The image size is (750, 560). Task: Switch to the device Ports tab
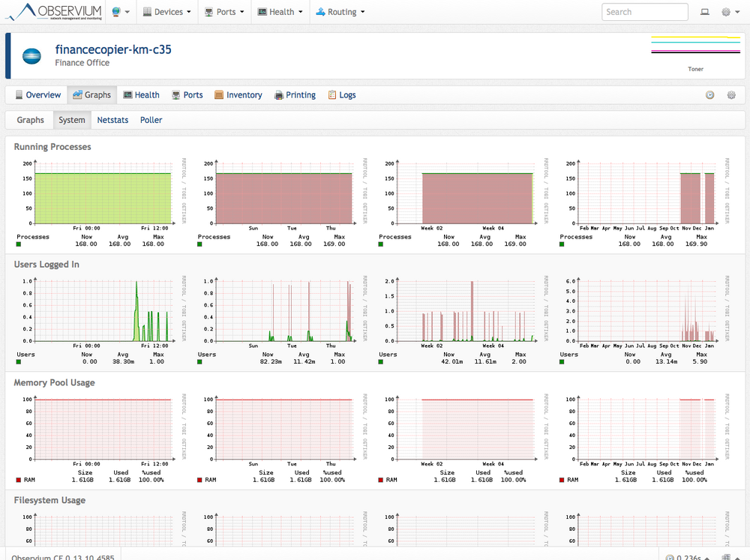187,95
